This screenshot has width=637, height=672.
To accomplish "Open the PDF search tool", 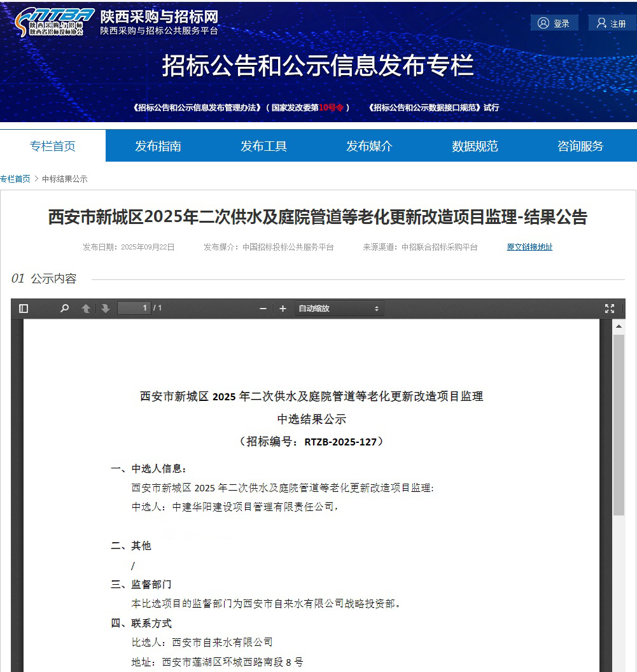I will pos(64,309).
